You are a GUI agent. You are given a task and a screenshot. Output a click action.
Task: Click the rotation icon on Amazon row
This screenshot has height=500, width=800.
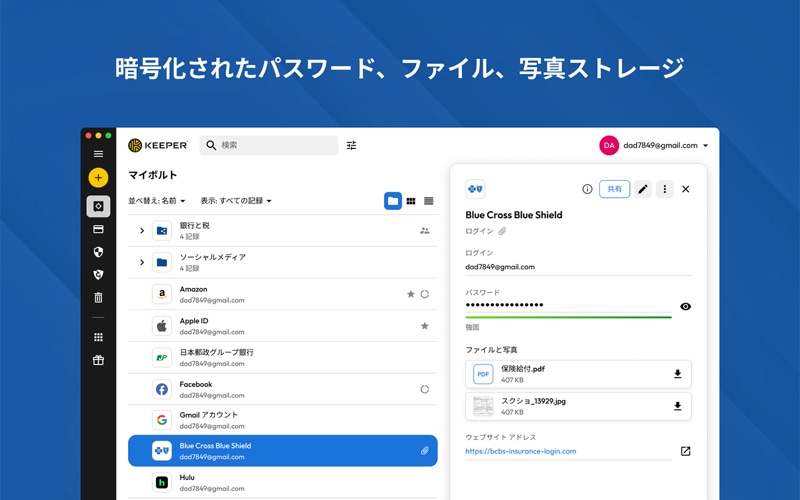pos(424,294)
